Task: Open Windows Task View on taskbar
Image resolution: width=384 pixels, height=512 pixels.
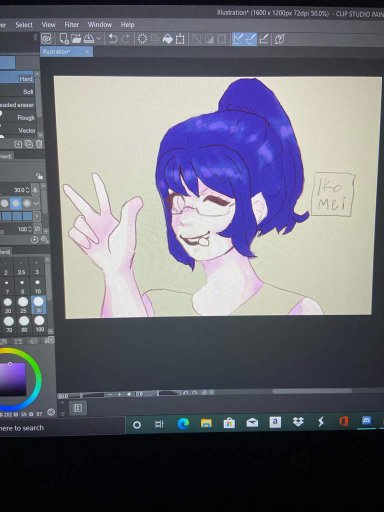Action: coord(159,424)
